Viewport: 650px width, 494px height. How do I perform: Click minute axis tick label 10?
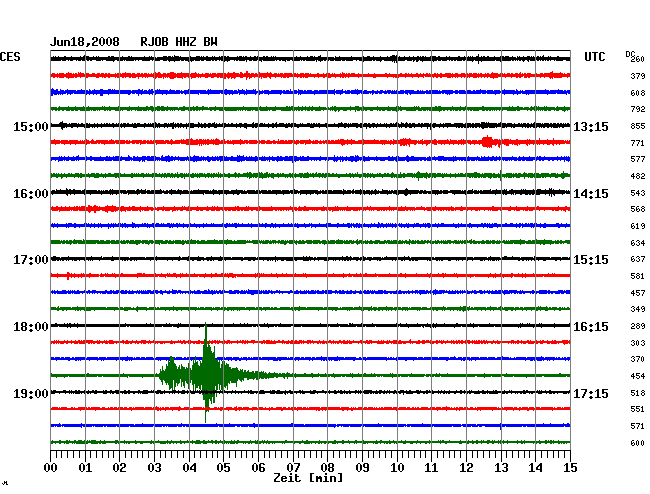pos(397,468)
